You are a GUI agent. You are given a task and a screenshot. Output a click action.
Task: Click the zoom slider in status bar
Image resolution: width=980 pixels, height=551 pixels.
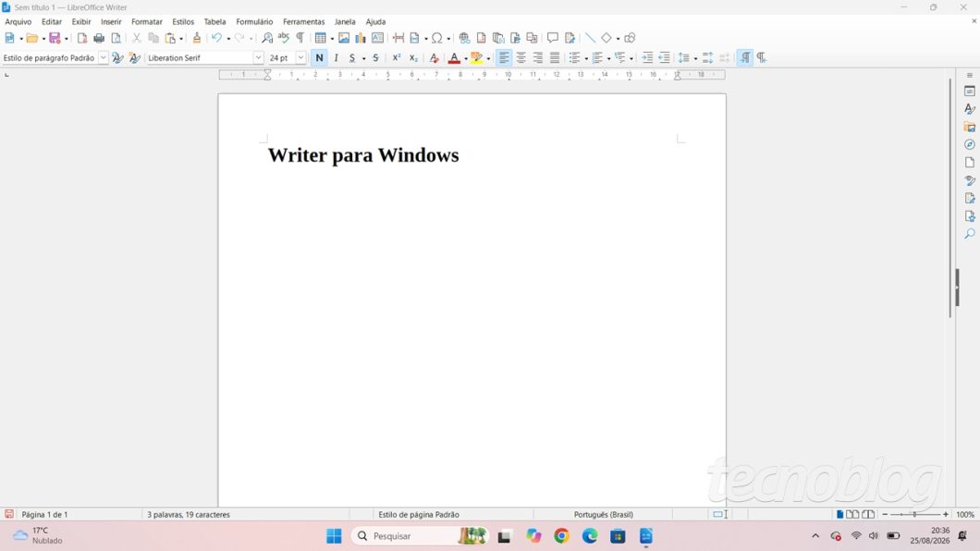click(915, 514)
